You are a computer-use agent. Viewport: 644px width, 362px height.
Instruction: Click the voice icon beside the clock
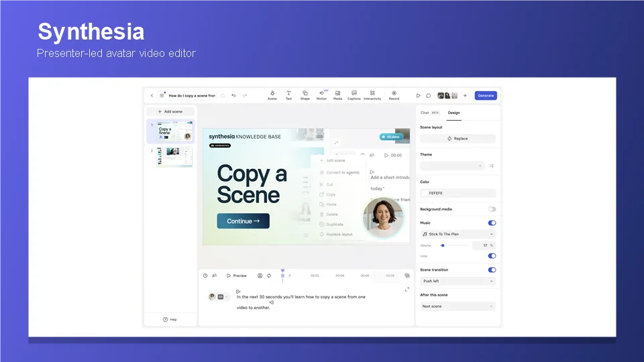[214, 276]
